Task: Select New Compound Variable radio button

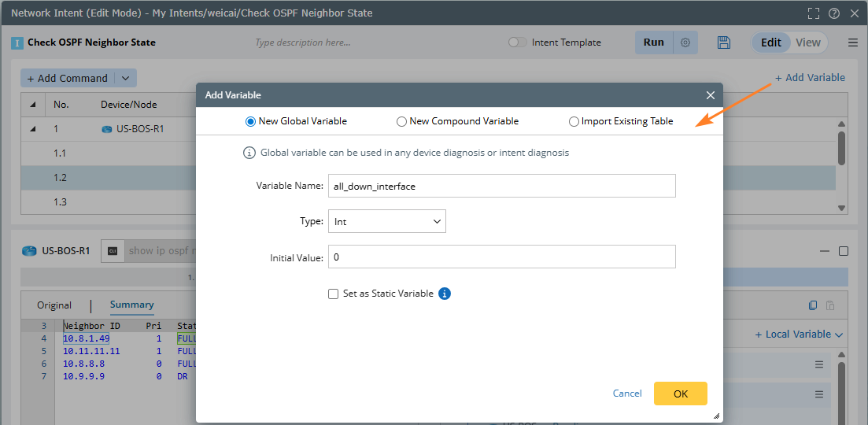Action: (402, 121)
